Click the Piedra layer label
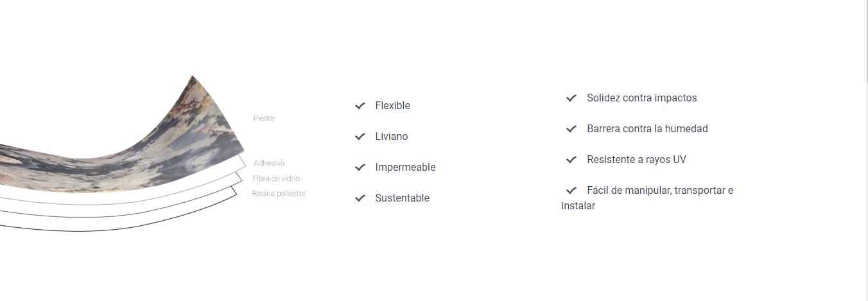868x301 pixels. tap(264, 118)
